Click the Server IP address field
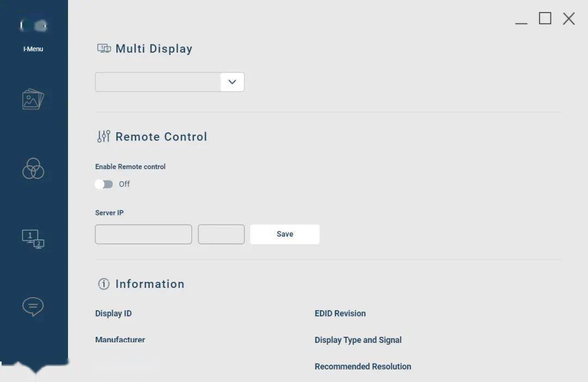 [x=143, y=235]
